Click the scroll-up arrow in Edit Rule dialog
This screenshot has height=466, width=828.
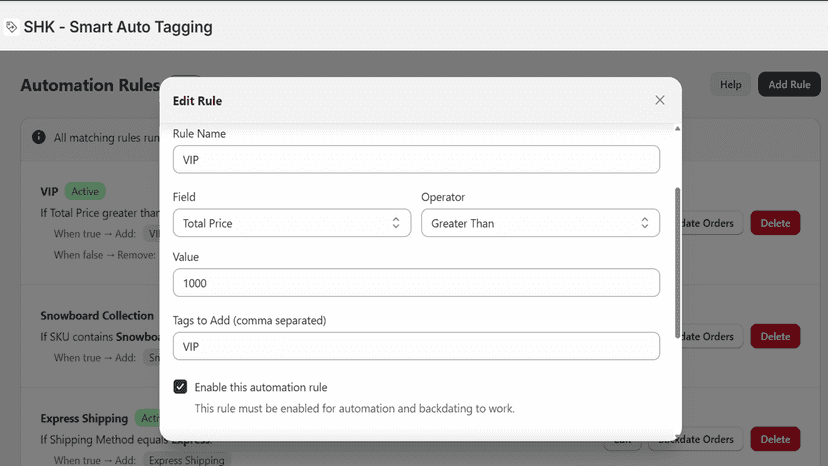[677, 129]
